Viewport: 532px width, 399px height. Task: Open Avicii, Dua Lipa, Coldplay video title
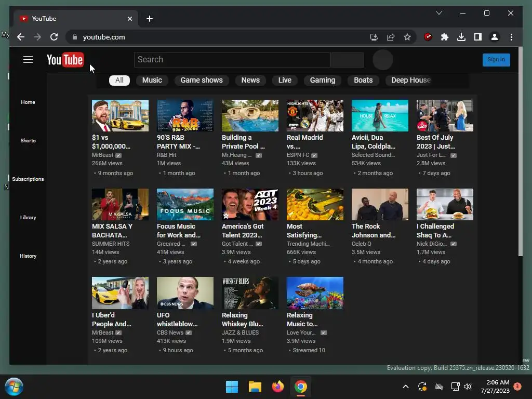[x=373, y=142]
